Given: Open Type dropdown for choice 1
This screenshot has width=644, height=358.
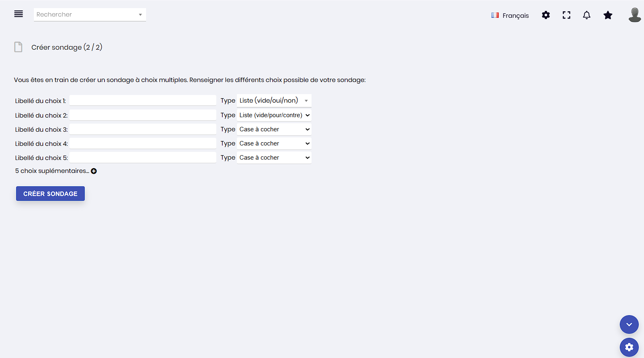Looking at the screenshot, I should pos(274,101).
